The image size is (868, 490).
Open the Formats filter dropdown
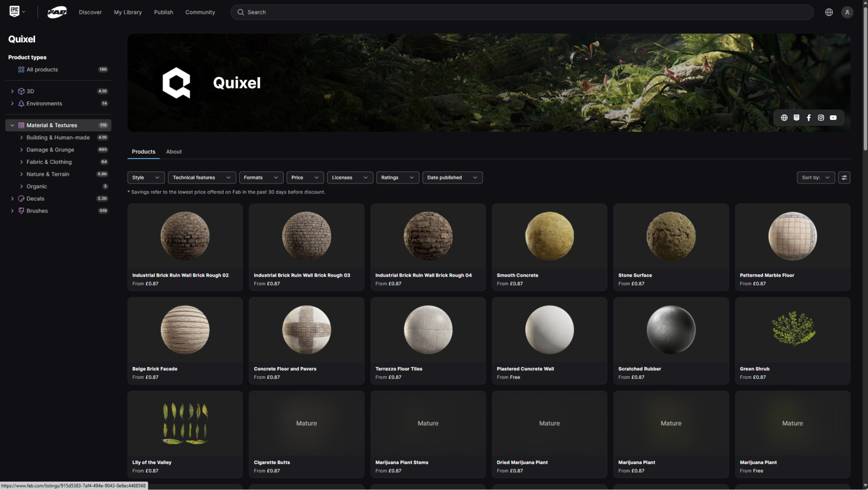(261, 177)
